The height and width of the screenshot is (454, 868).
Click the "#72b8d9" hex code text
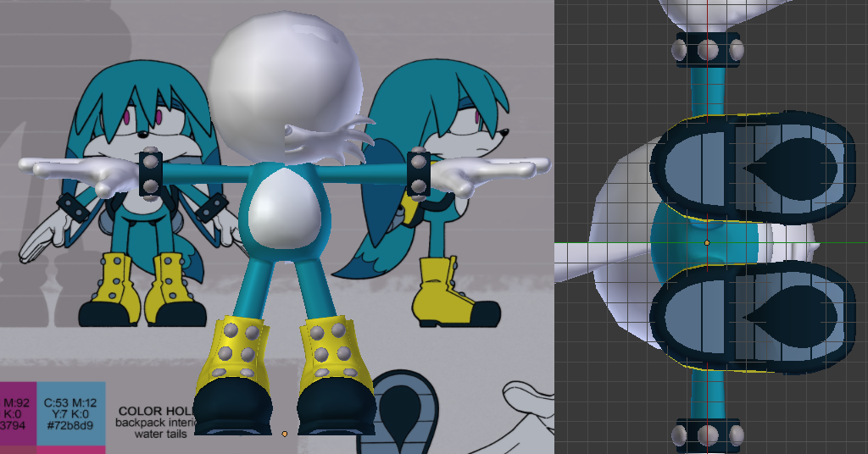[70, 425]
